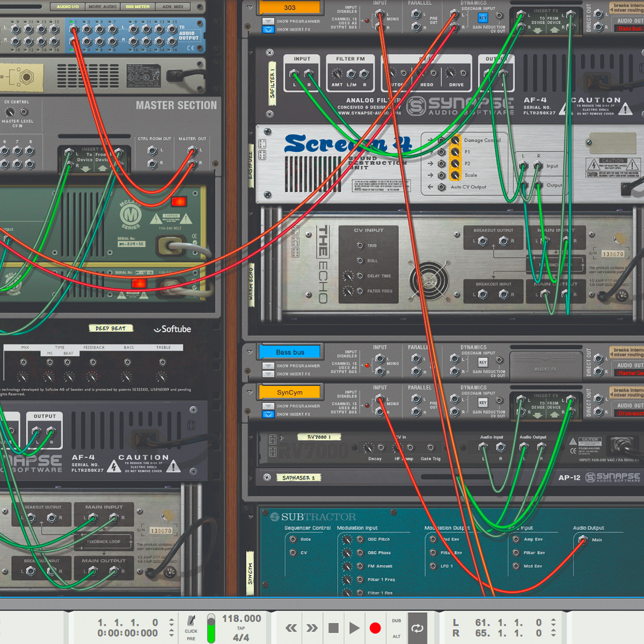Collapse the SynCym channel with fold arrow

[x=250, y=392]
